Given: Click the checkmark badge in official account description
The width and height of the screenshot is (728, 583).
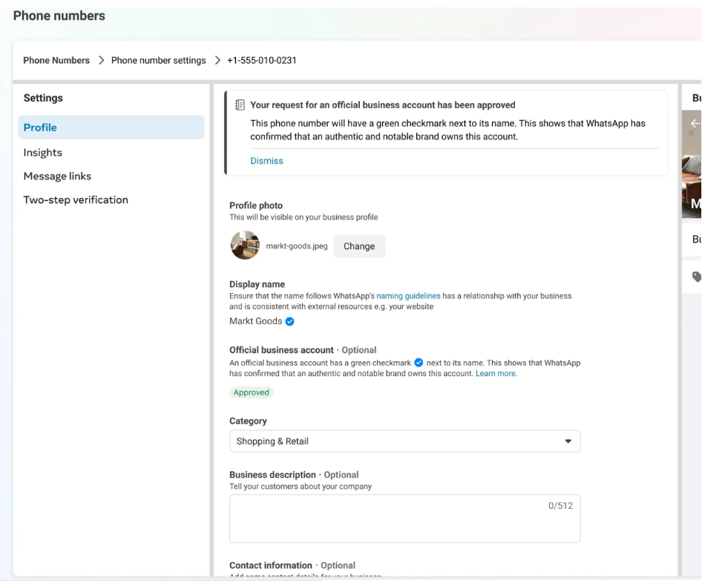Looking at the screenshot, I should coord(419,363).
